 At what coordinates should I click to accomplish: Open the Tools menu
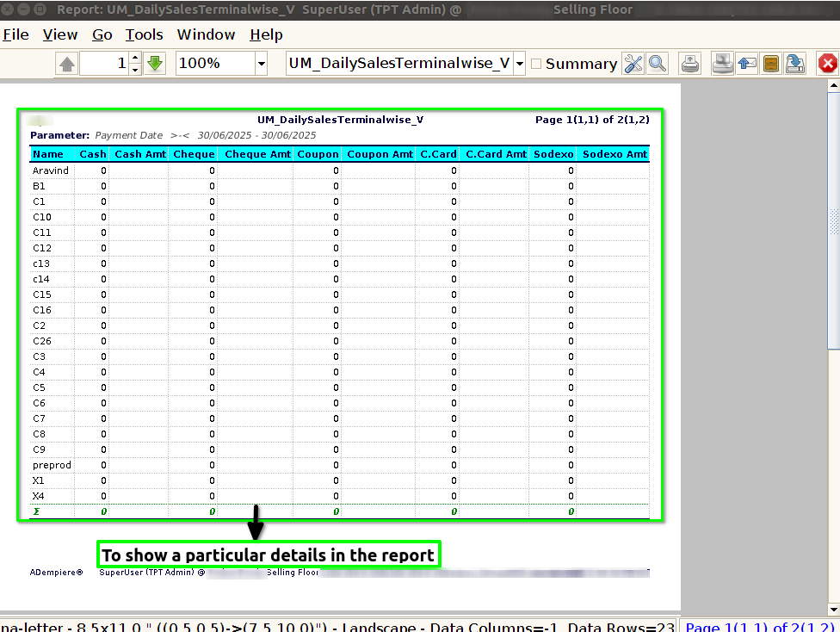pos(144,34)
